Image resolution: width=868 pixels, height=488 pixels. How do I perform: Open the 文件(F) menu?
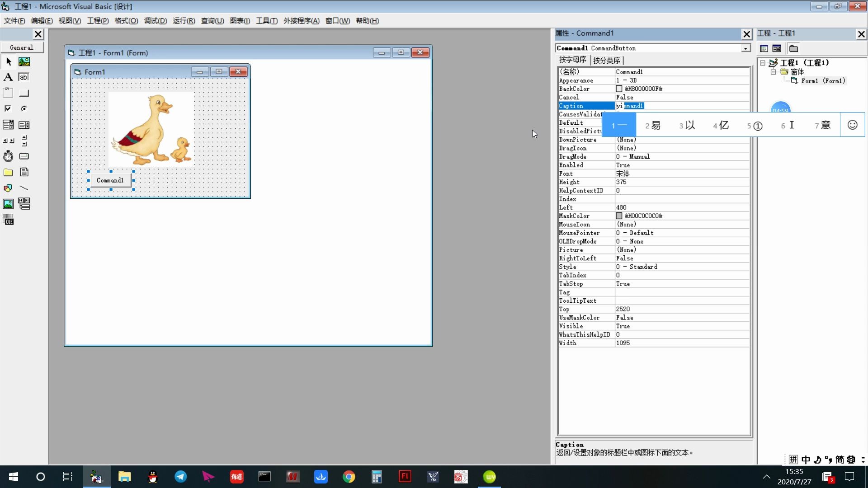(14, 21)
